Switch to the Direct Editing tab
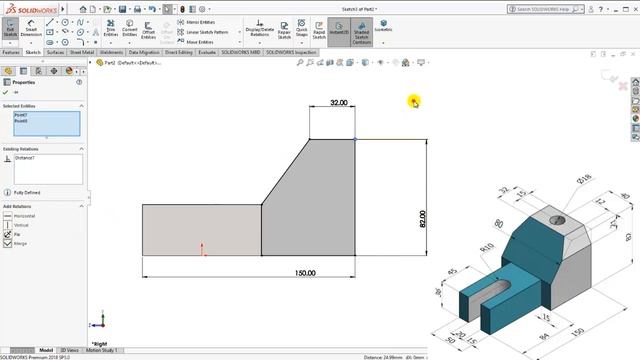This screenshot has height=360, width=640. (178, 53)
